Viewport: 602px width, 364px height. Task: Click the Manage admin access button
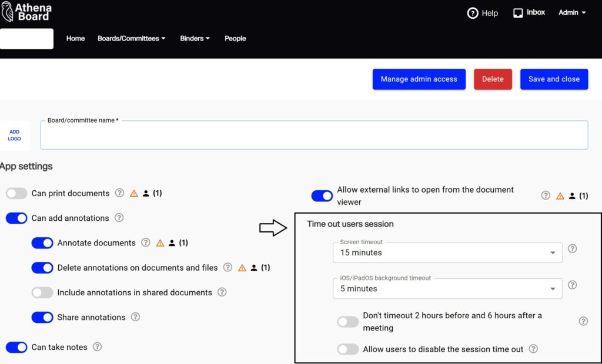click(419, 79)
